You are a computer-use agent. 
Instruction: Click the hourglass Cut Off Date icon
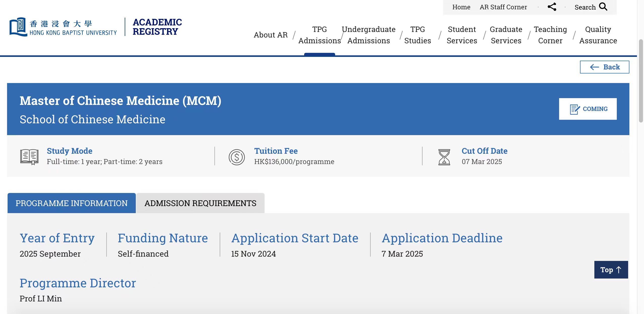click(x=444, y=157)
